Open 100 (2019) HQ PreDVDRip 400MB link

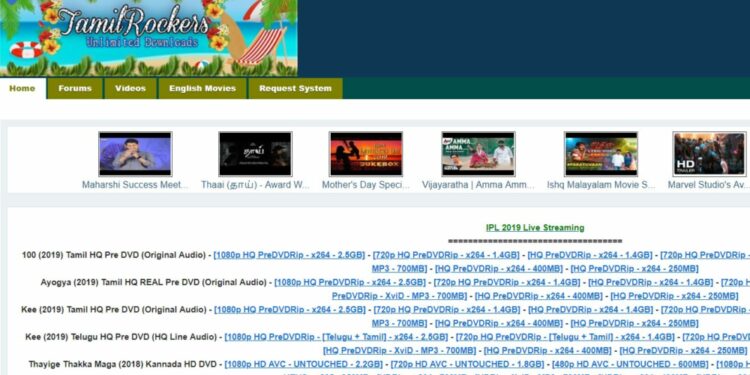[498, 269]
